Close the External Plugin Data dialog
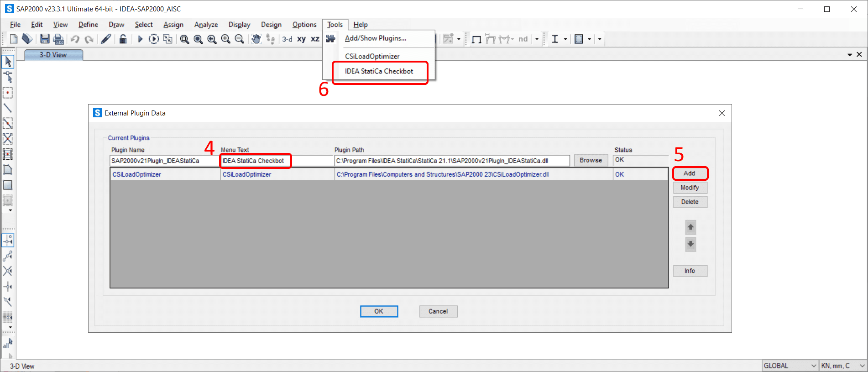868x372 pixels. [722, 113]
